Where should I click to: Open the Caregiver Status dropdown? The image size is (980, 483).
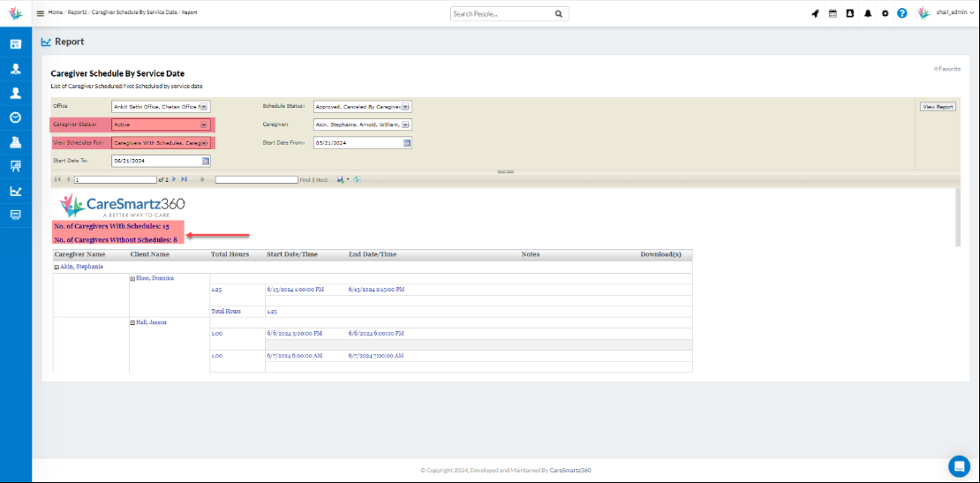tap(204, 125)
